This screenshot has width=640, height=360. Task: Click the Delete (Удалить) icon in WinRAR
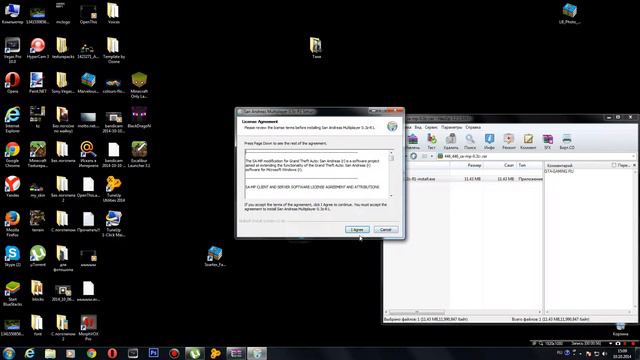[x=451, y=141]
